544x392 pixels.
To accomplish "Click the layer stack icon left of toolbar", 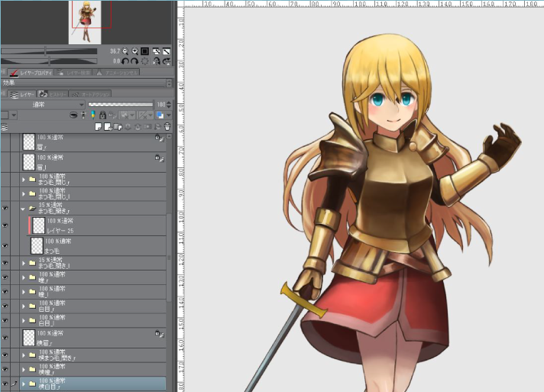I will 5,127.
